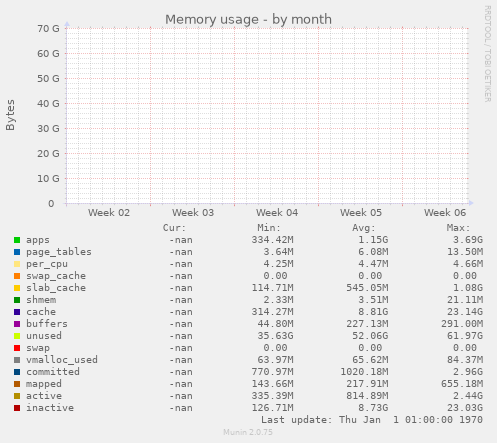Image resolution: width=497 pixels, height=443 pixels.
Task: Click the buffers purple legend swatch
Action: pyautogui.click(x=17, y=324)
